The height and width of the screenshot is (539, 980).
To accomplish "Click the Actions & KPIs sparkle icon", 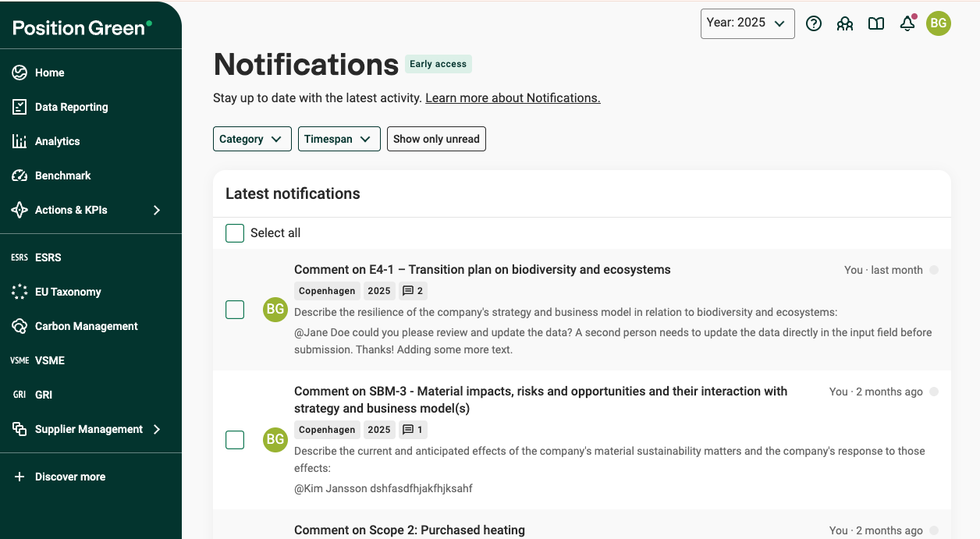I will tap(20, 210).
